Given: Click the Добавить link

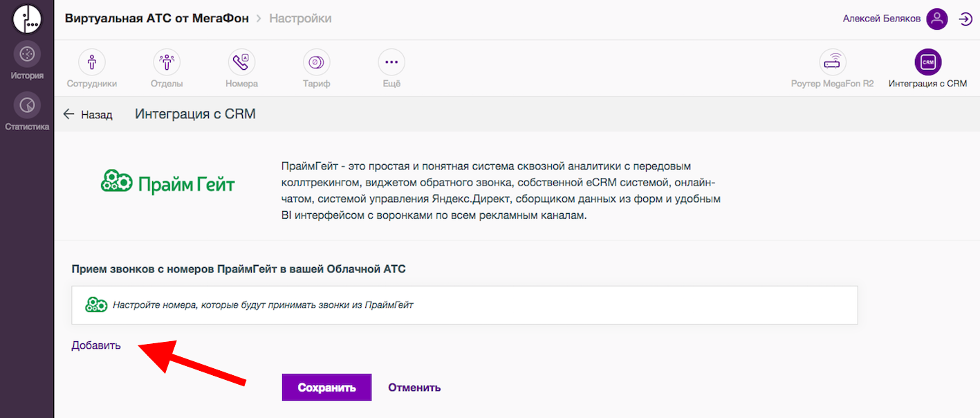Looking at the screenshot, I should (96, 345).
